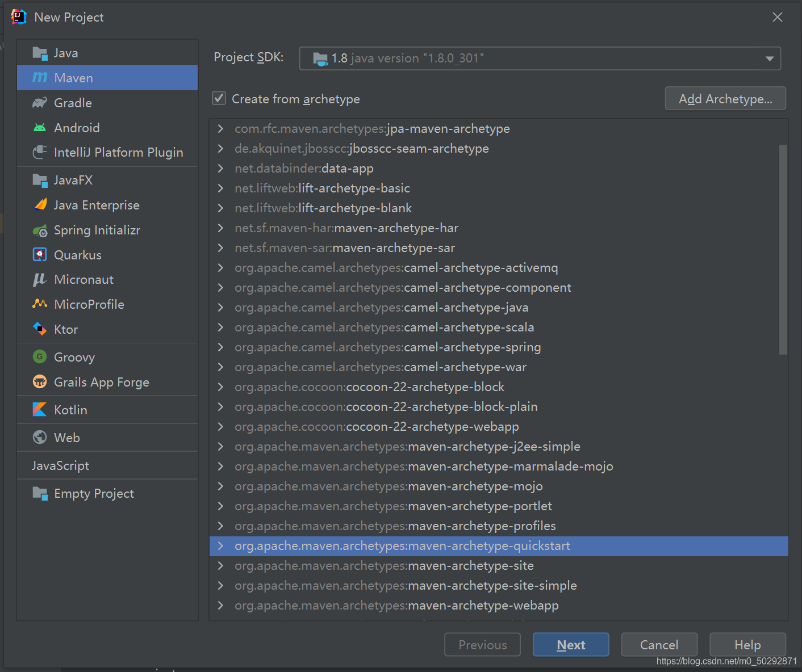Expand the jpa-maven-archetype node
Screen dimensions: 802x672
tap(221, 129)
